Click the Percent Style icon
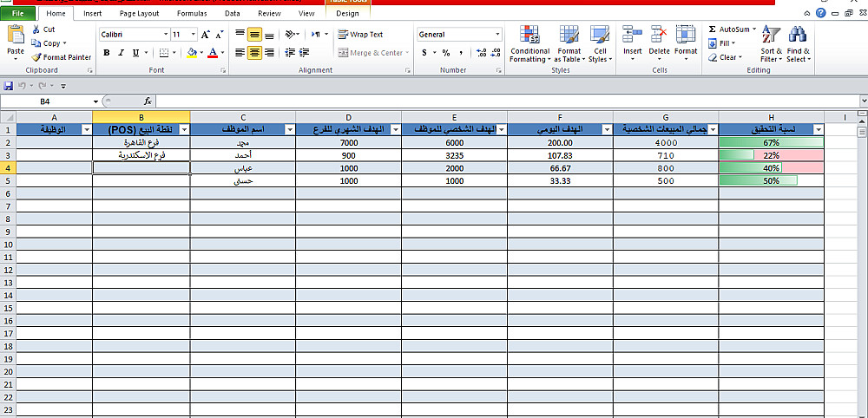Image resolution: width=868 pixels, height=418 pixels. 445,53
